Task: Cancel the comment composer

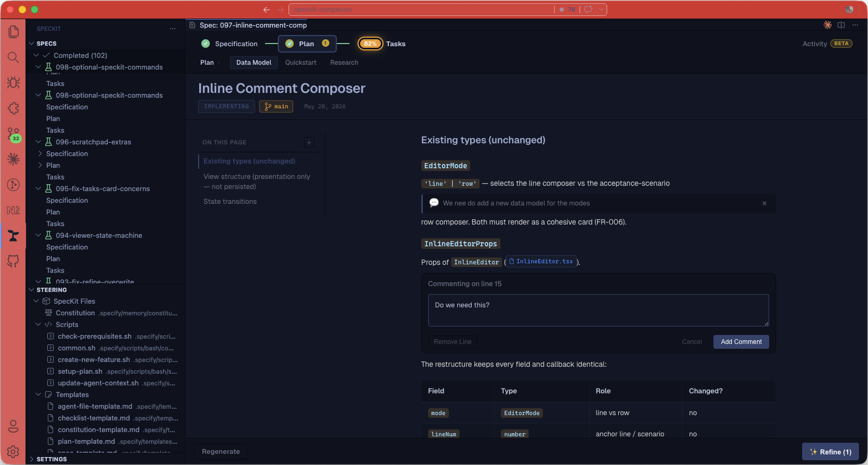Action: [692, 342]
